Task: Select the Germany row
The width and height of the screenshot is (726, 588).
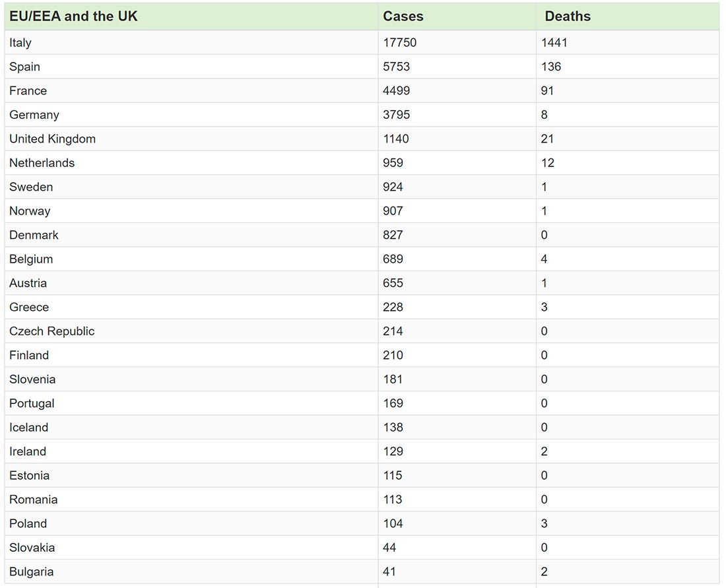Action: tap(198, 114)
